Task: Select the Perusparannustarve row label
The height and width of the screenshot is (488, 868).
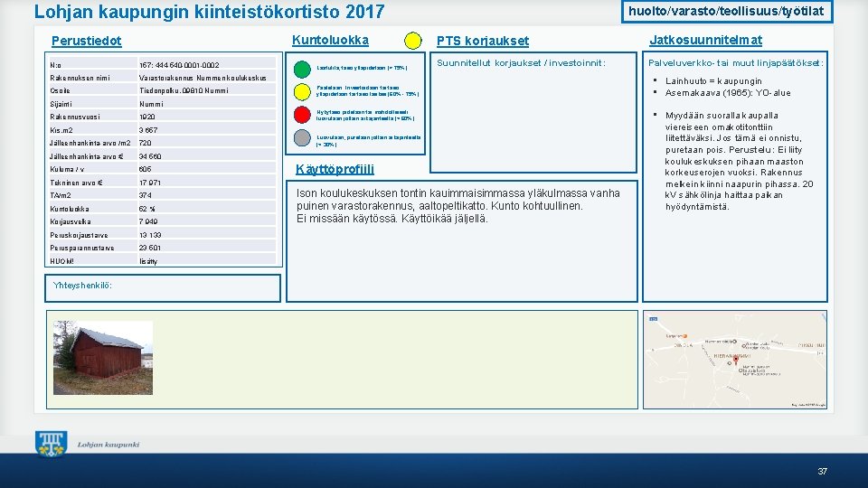Action: (x=82, y=248)
